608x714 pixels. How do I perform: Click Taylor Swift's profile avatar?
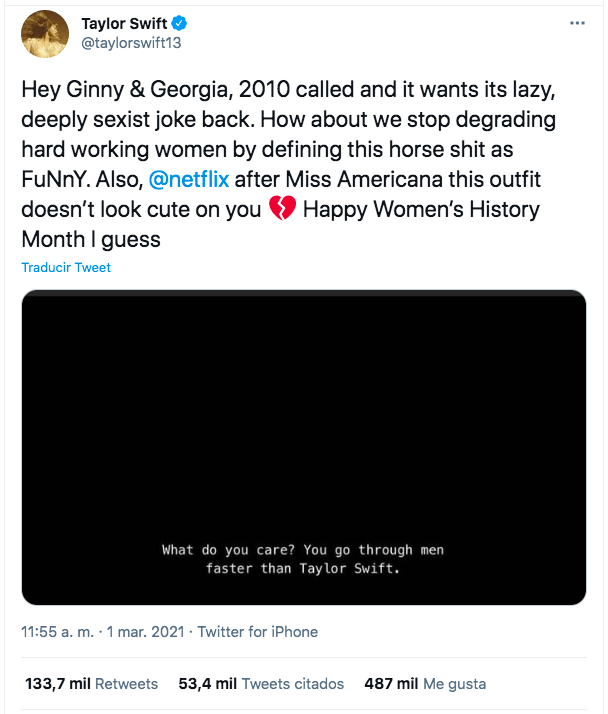pos(45,33)
